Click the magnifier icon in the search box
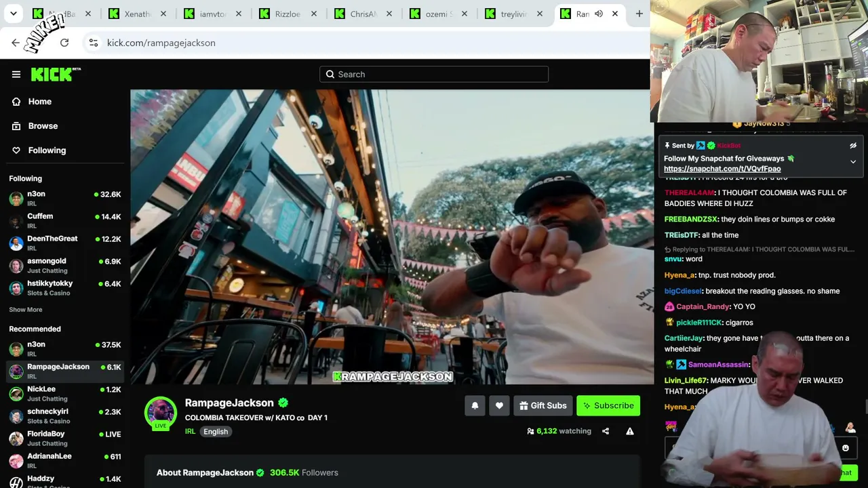 [330, 75]
